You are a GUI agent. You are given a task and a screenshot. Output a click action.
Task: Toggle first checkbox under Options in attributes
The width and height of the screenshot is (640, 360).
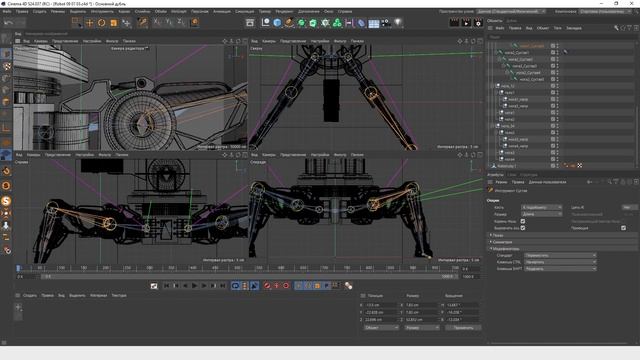[523, 221]
